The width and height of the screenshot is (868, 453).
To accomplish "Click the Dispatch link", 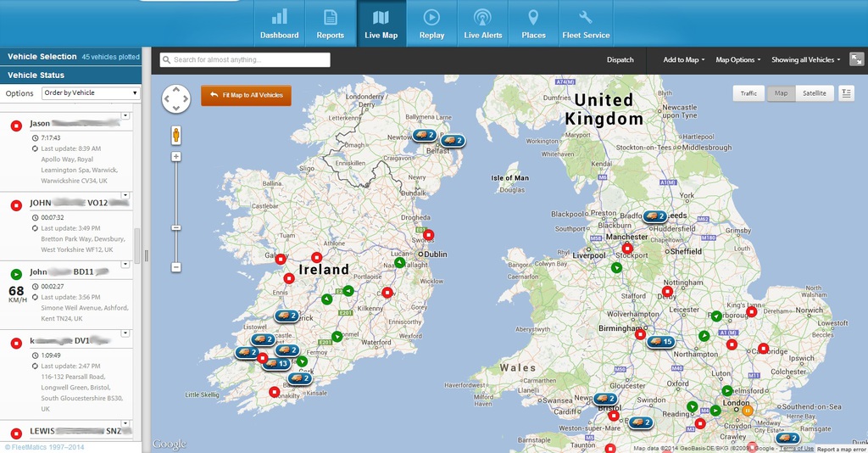I will point(620,60).
